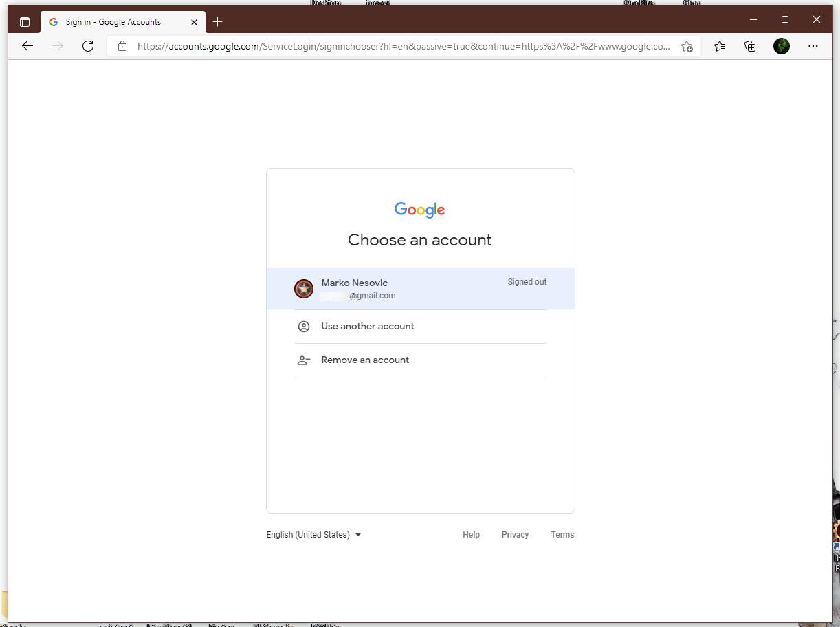840x627 pixels.
Task: Reload the sign-in page
Action: 88,46
